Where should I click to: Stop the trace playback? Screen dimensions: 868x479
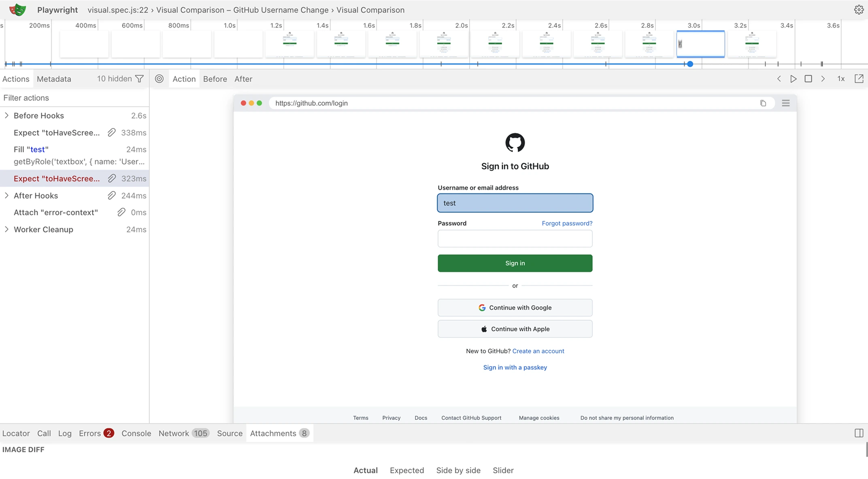[808, 79]
